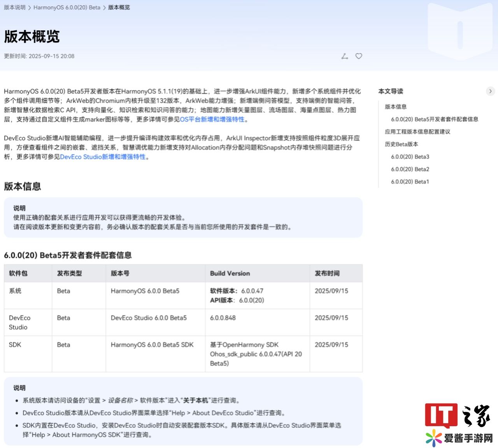Select 6.0.0(20) Beta2 outline entry
This screenshot has width=498, height=448.
410,169
